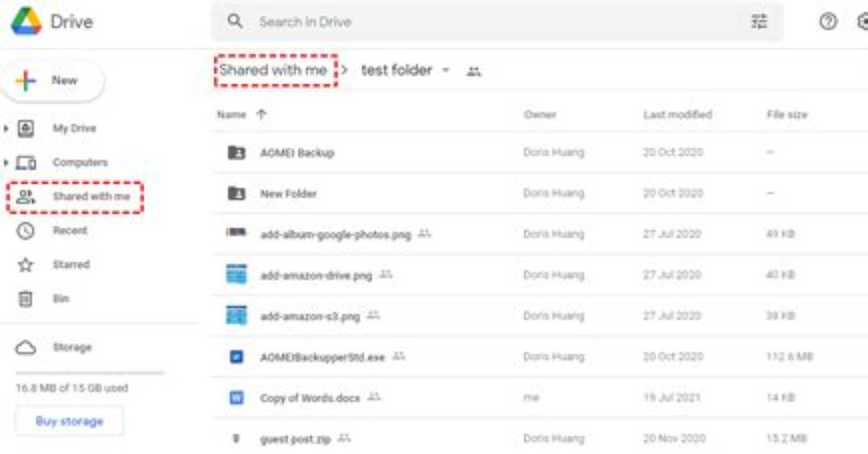Click the Storage cloud icon
The image size is (868, 454).
tap(26, 348)
